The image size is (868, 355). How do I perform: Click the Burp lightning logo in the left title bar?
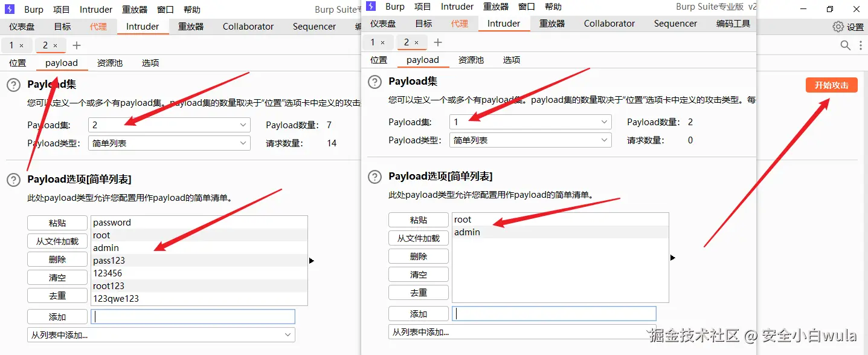tap(10, 9)
